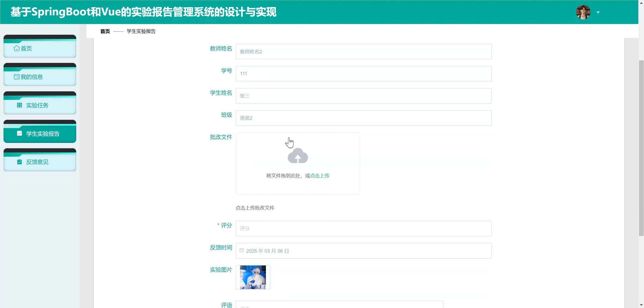Click the user avatar in header

point(583,12)
